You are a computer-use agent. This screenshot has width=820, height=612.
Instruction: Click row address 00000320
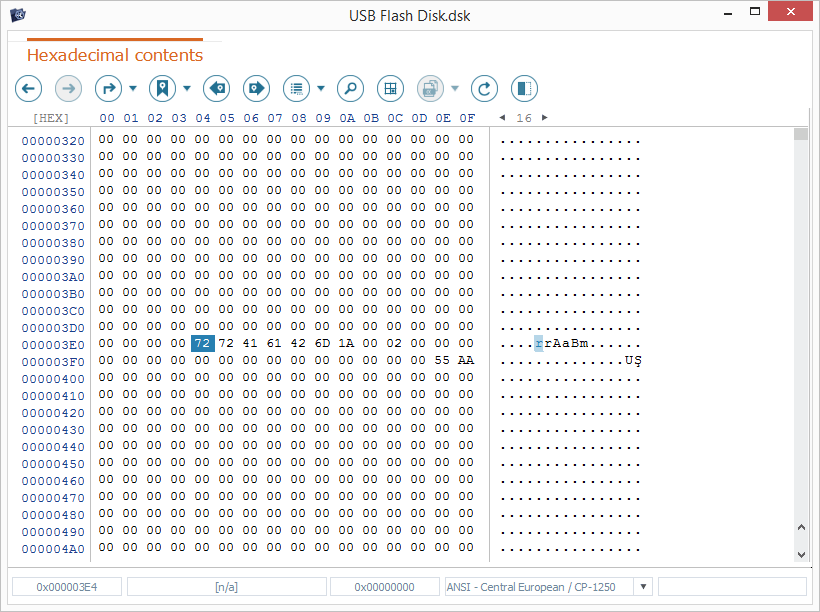[x=53, y=141]
